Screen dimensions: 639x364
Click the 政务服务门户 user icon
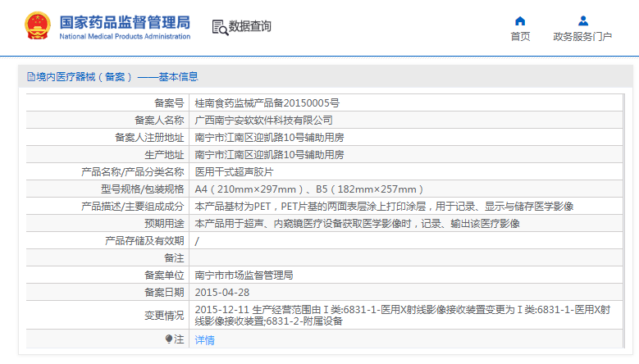(583, 20)
